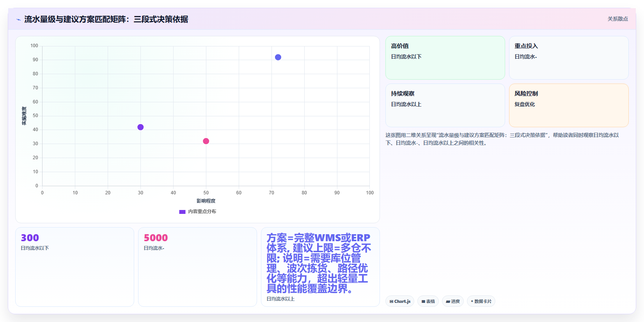The image size is (644, 322).
Task: Open the 重点投入 quadrant card
Action: click(569, 58)
